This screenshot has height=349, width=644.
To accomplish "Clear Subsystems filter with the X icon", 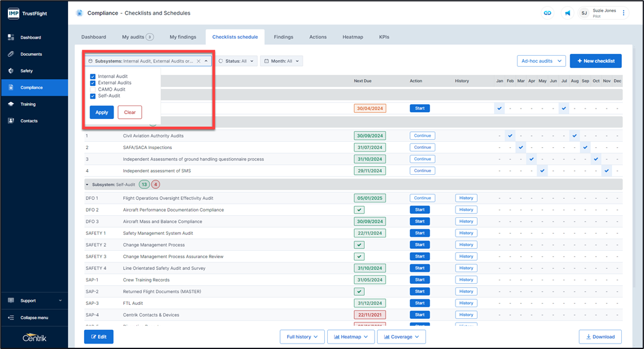I will click(x=198, y=61).
